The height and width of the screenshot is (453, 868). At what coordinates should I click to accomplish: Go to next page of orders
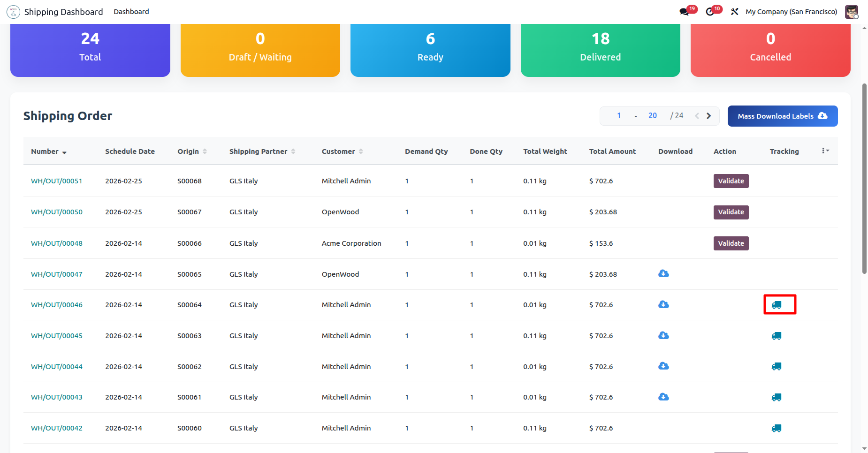[709, 116]
